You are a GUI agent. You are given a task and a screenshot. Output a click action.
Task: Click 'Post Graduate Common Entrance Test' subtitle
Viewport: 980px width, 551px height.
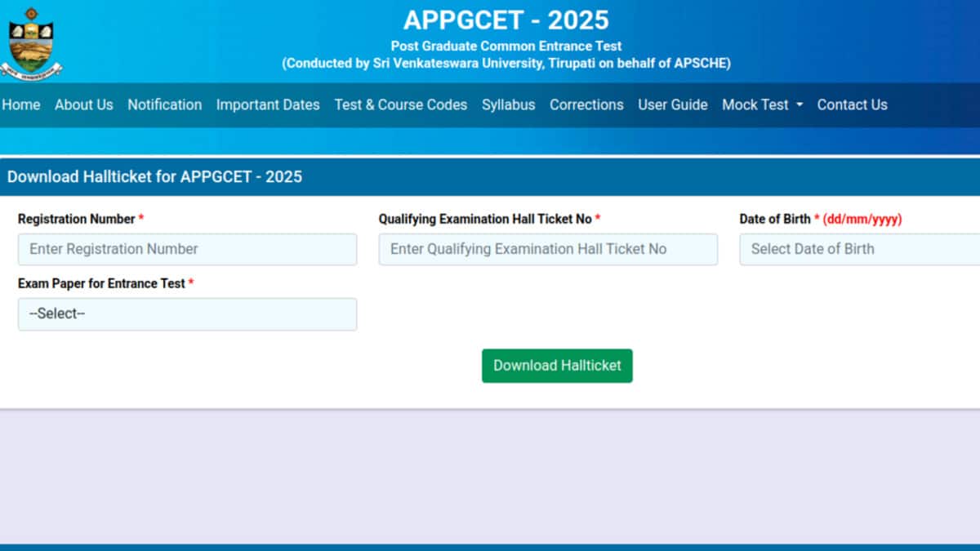[506, 46]
